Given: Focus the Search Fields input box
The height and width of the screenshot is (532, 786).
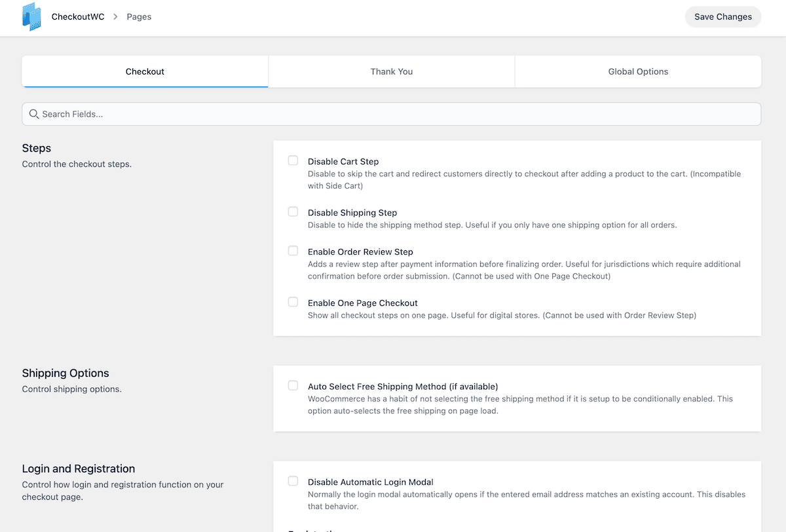Looking at the screenshot, I should pyautogui.click(x=393, y=114).
